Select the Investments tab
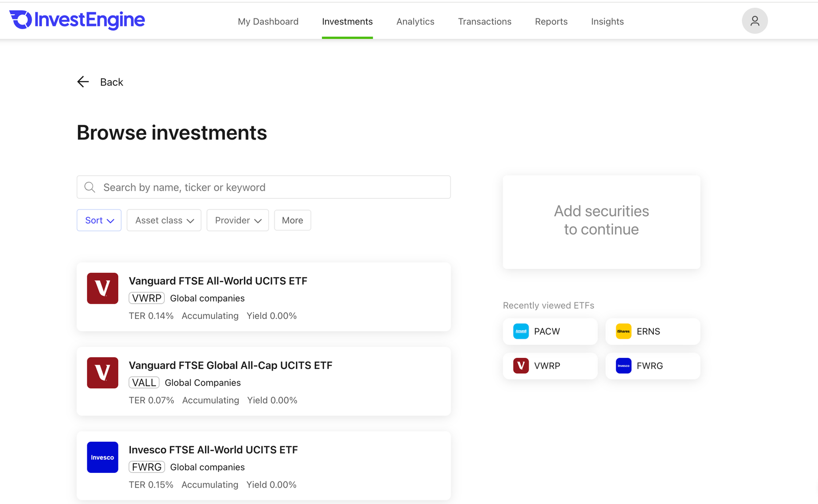The height and width of the screenshot is (504, 818). [347, 21]
